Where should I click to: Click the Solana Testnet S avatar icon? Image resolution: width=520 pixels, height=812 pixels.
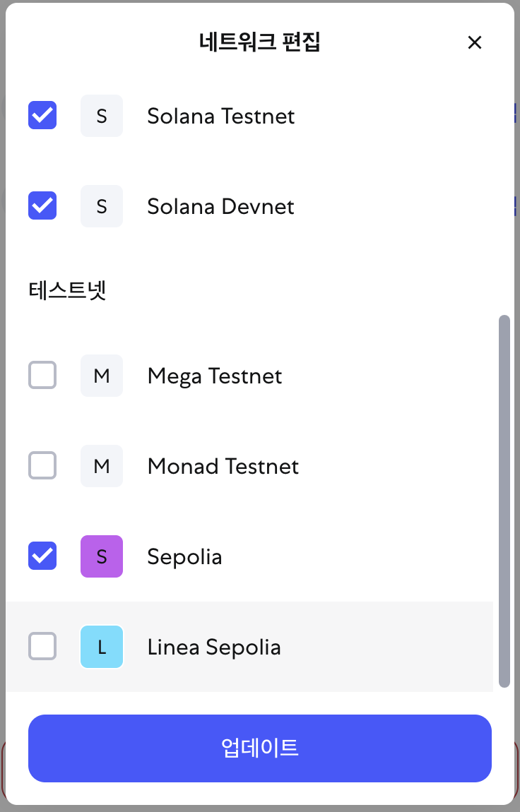[x=102, y=116]
